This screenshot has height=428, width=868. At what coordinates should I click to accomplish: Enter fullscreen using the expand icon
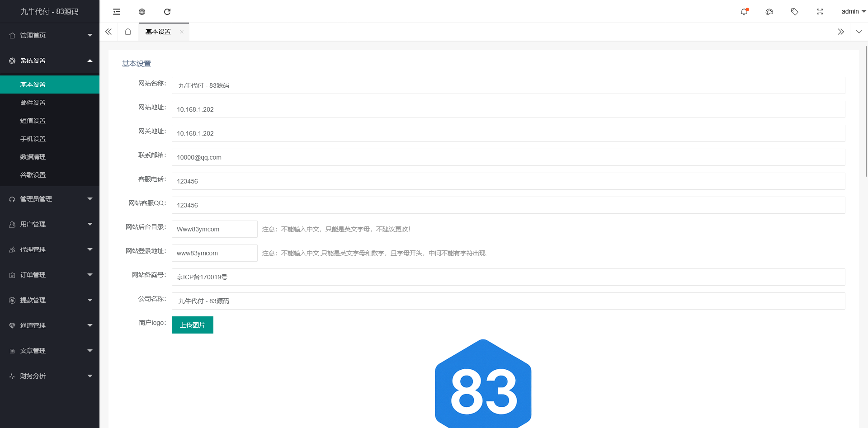click(820, 12)
